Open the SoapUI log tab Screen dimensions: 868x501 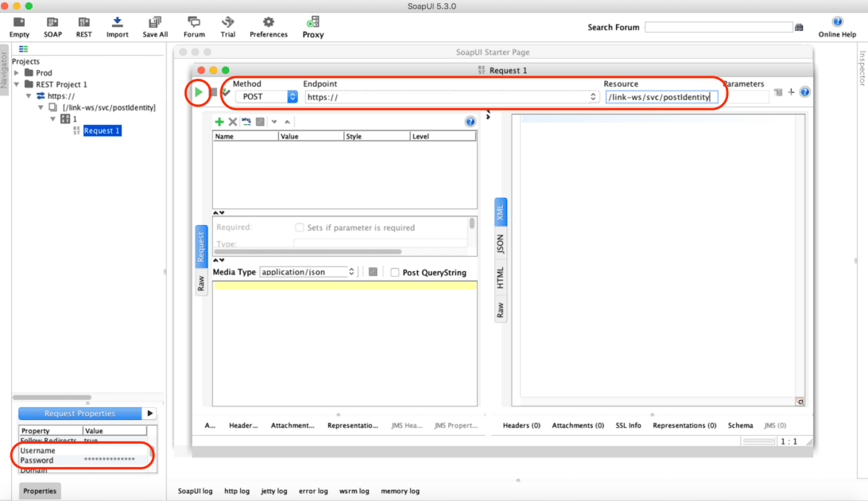pos(195,491)
